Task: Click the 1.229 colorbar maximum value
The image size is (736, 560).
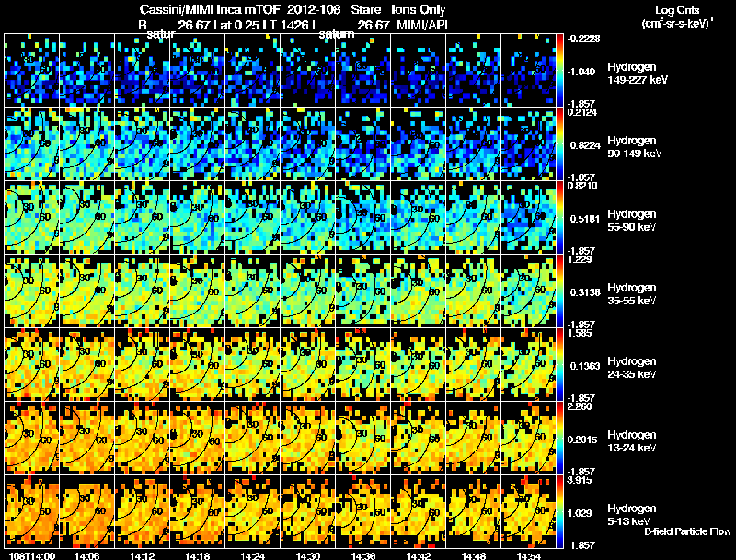Action: [x=581, y=259]
